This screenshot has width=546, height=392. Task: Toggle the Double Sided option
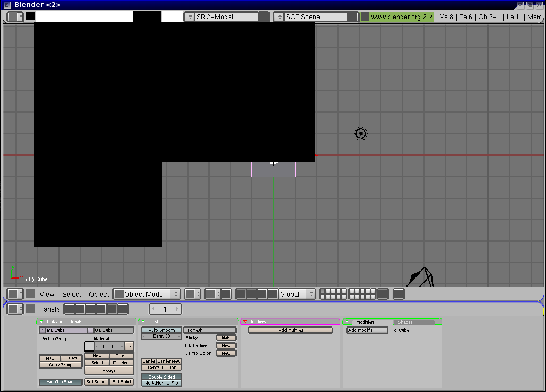tap(161, 377)
